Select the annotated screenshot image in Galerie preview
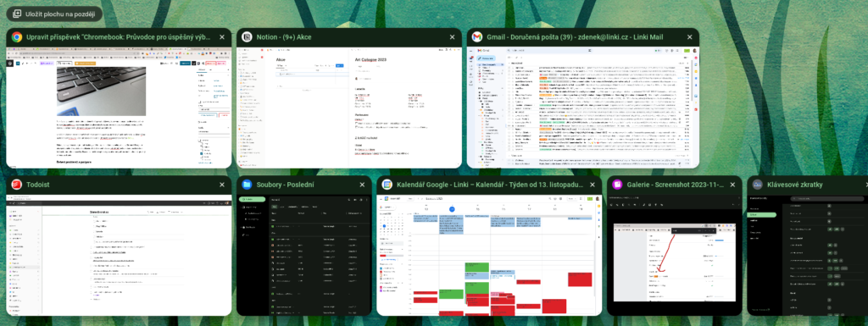 click(674, 262)
